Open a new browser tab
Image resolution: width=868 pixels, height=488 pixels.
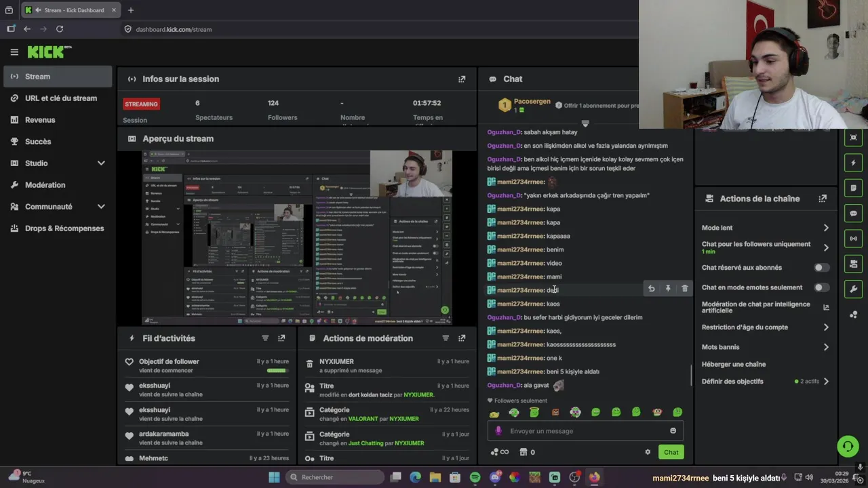[130, 10]
